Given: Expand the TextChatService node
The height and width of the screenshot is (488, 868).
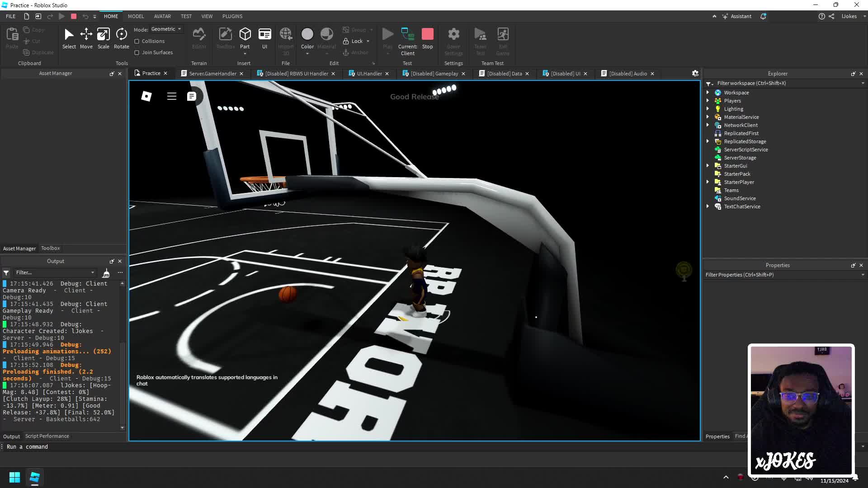Looking at the screenshot, I should (x=708, y=206).
